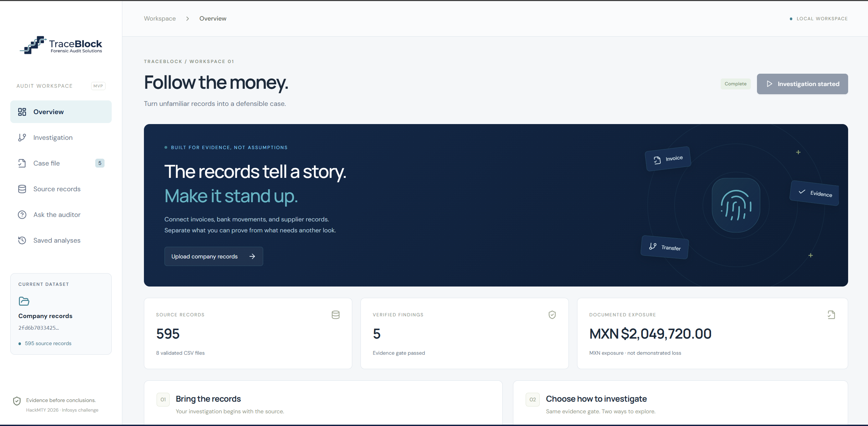
Task: Click the TraceBlock logo
Action: click(61, 45)
